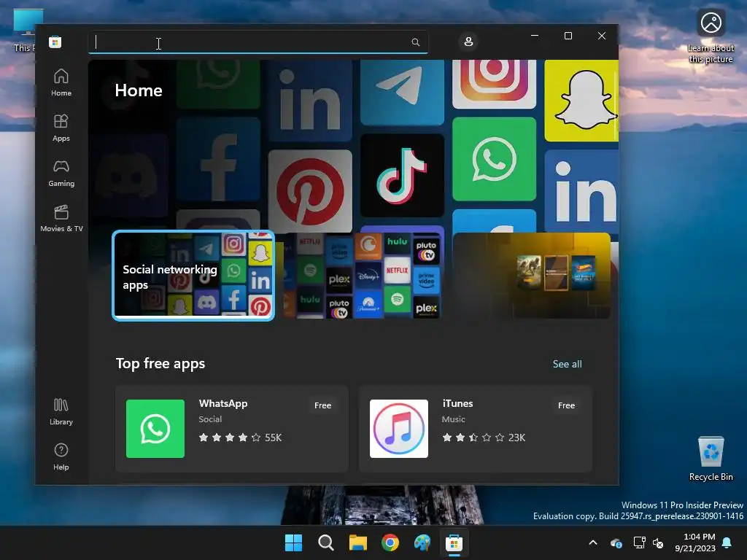
Task: Click the large WhatsApp tile in the hero banner
Action: pos(494,159)
